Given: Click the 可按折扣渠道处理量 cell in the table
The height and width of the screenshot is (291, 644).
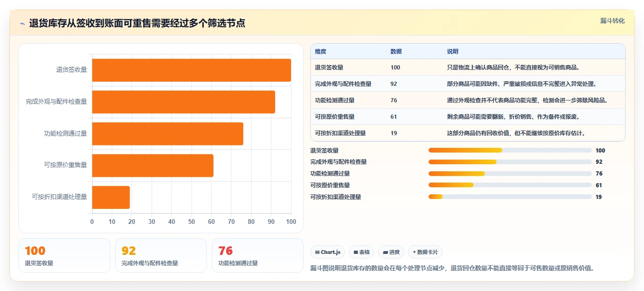Looking at the screenshot, I should click(x=340, y=133).
